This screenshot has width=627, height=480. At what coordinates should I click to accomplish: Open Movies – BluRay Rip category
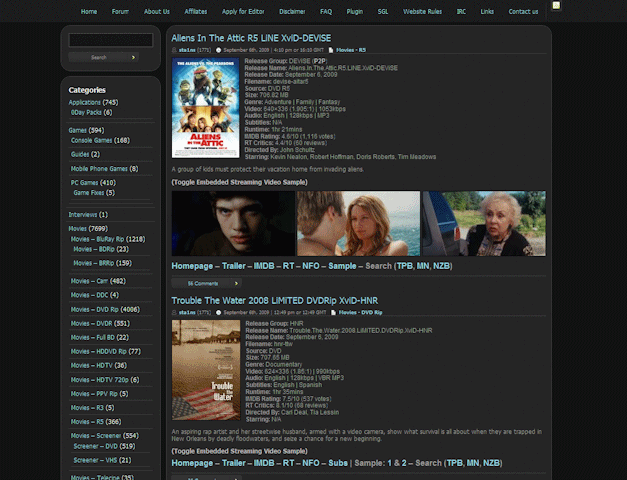click(98, 239)
